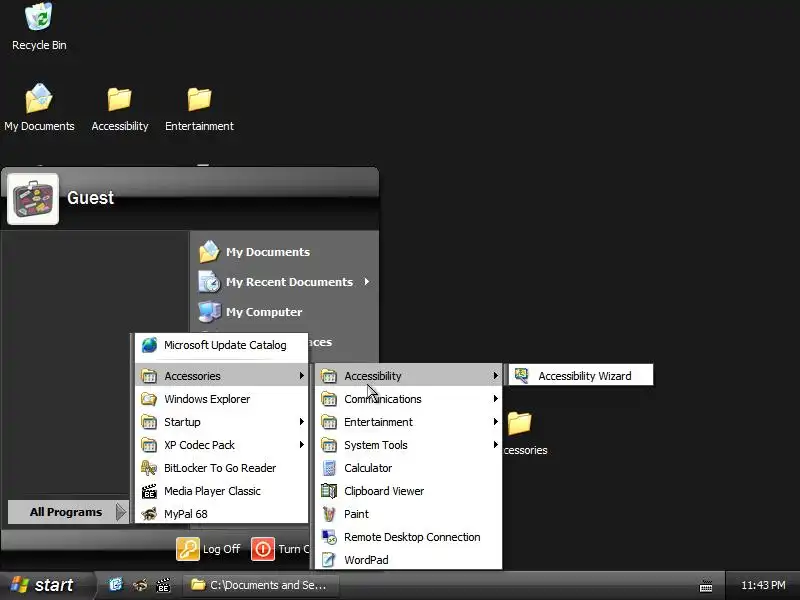This screenshot has height=600, width=800.
Task: Open the Recycle Bin desktop icon
Action: point(39,27)
